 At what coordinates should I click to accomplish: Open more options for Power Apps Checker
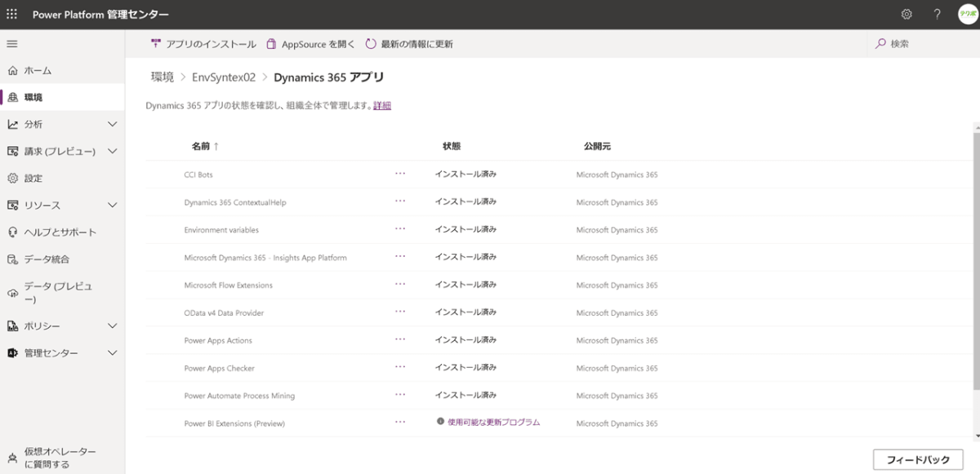[400, 367]
